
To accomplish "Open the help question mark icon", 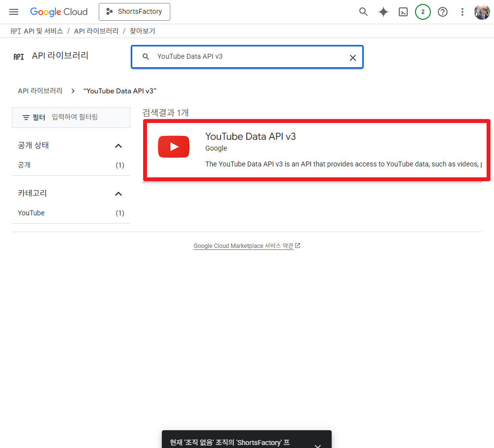I will tap(442, 11).
